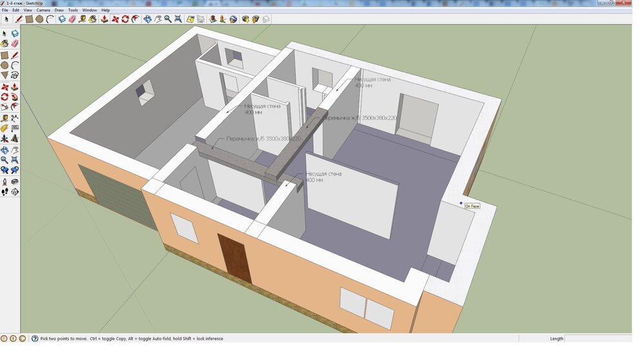The image size is (644, 352).
Task: Click the Length measurement input box
Action: pos(597,338)
